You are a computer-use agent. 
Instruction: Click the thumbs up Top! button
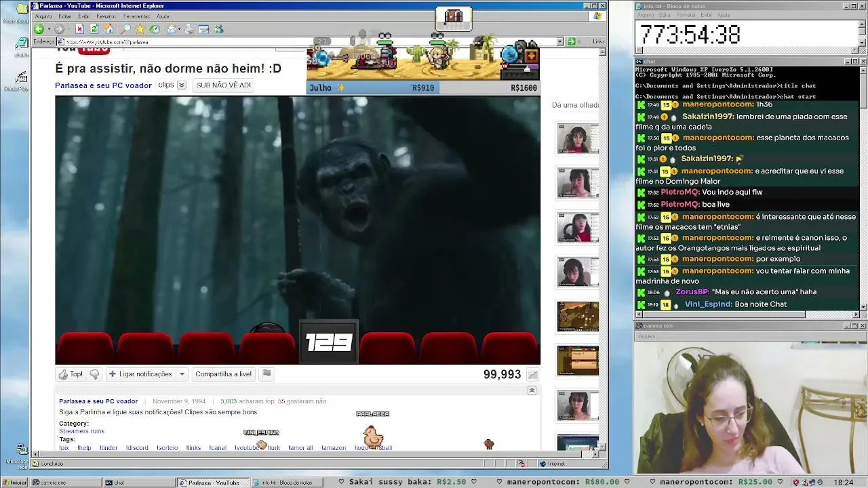tap(71, 374)
